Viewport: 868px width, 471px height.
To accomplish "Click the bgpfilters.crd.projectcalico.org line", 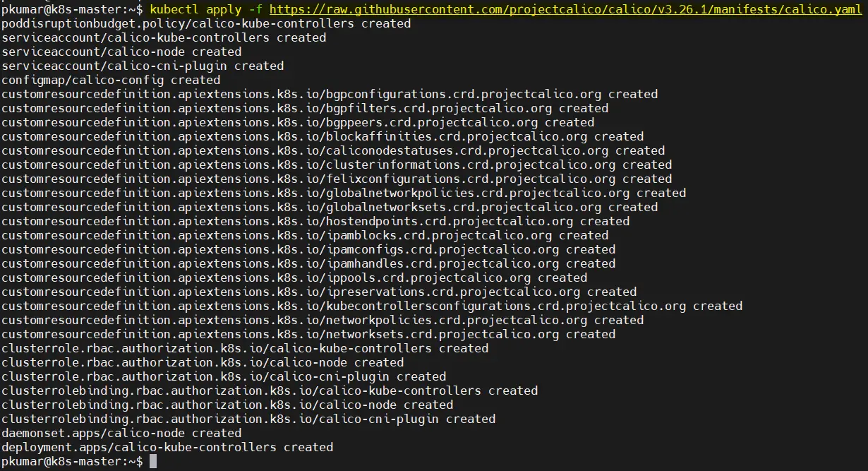I will (x=305, y=108).
